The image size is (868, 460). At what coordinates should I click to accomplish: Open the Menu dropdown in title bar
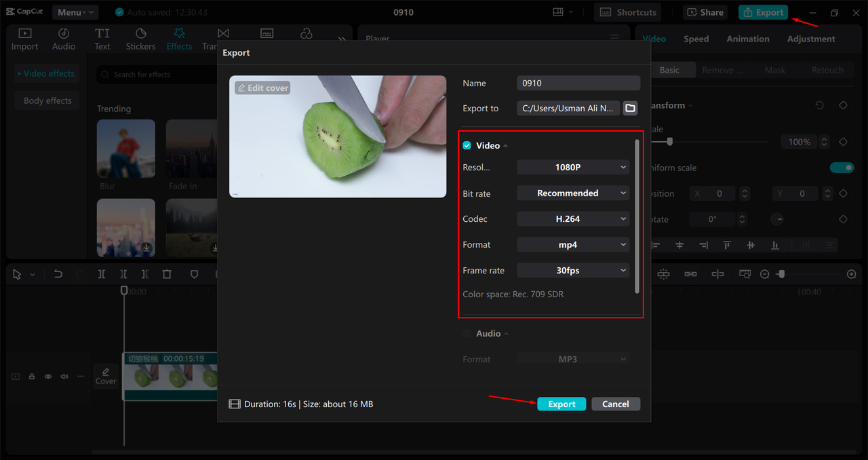pos(75,12)
